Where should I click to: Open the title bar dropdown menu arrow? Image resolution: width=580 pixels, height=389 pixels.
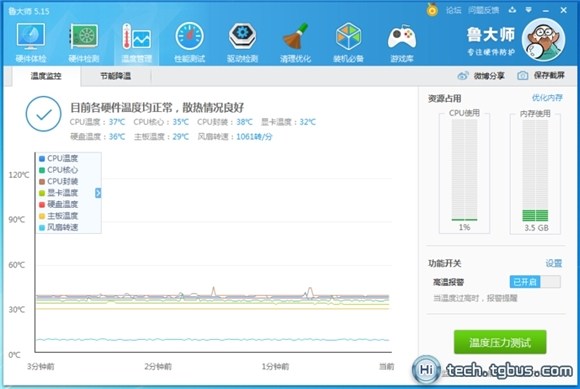coord(529,10)
